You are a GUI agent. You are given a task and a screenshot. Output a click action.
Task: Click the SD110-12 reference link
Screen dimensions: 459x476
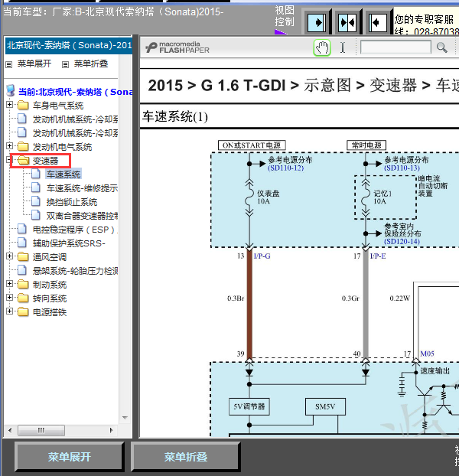click(285, 168)
